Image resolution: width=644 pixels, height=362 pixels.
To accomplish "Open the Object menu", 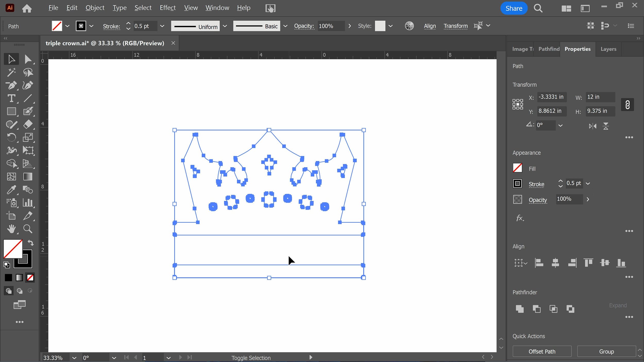I will (x=95, y=8).
